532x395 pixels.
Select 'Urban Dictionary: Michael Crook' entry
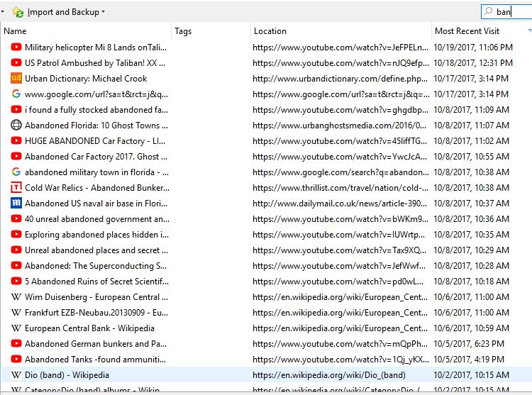pos(86,79)
